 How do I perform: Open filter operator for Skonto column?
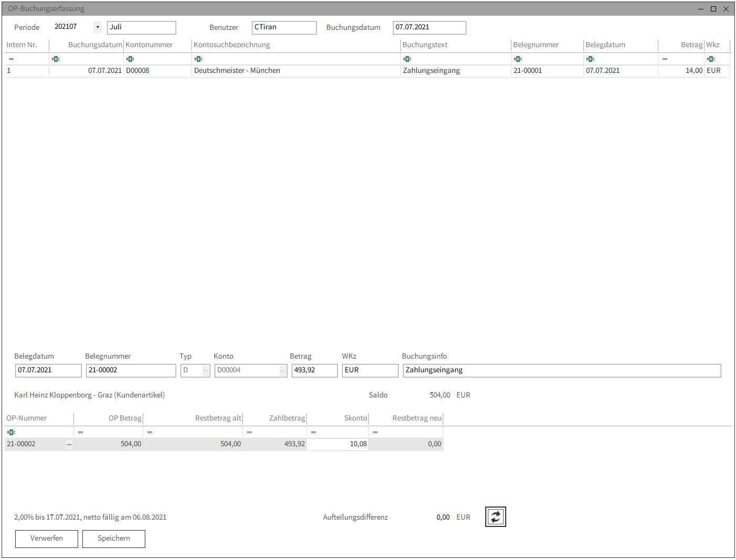tap(313, 432)
